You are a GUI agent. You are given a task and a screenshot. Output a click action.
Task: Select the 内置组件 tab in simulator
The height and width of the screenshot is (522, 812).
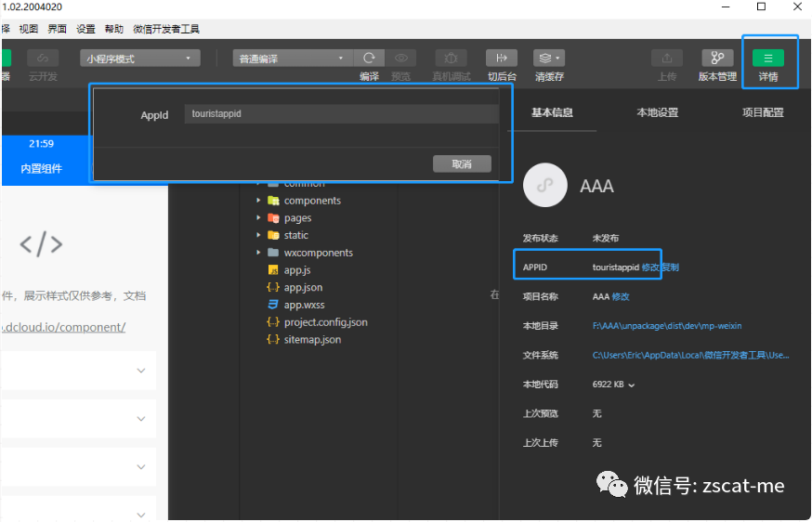[42, 169]
